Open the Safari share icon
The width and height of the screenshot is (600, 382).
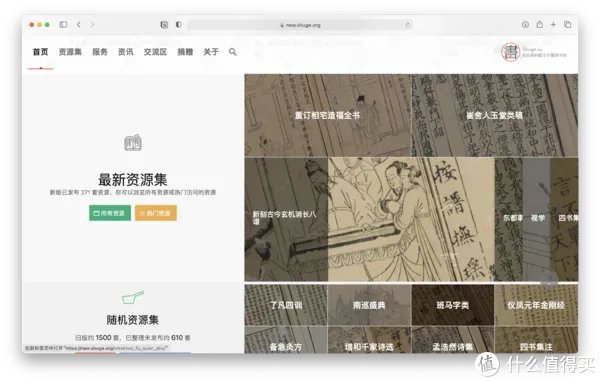(x=539, y=24)
